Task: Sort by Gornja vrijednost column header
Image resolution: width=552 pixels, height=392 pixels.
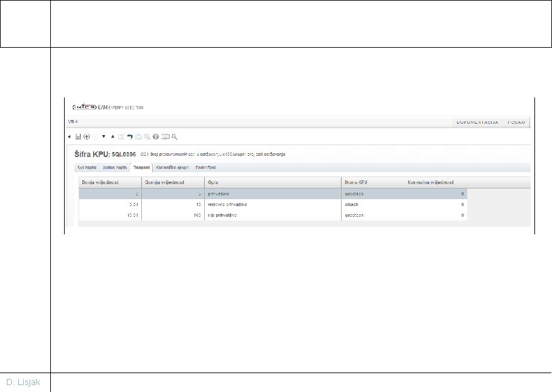Action: click(173, 182)
